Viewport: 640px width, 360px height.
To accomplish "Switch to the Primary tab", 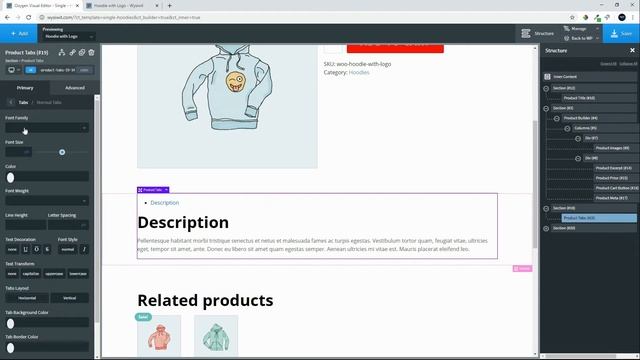I will click(x=25, y=88).
